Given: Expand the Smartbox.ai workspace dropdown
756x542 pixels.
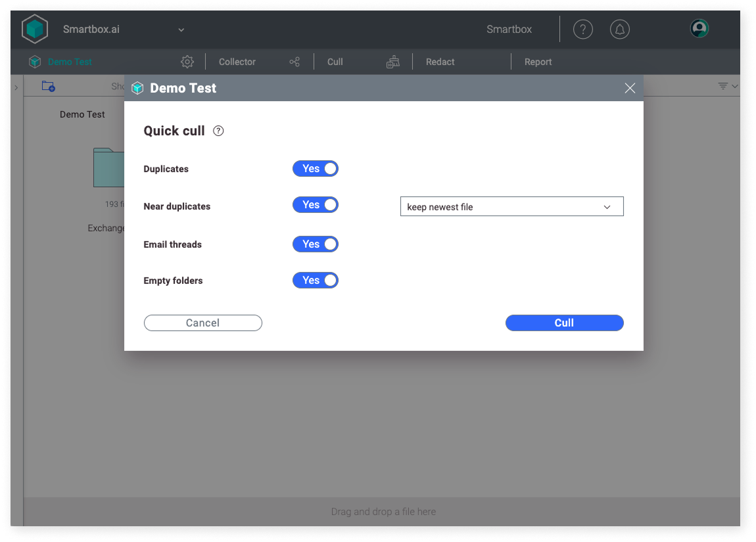Looking at the screenshot, I should click(181, 30).
